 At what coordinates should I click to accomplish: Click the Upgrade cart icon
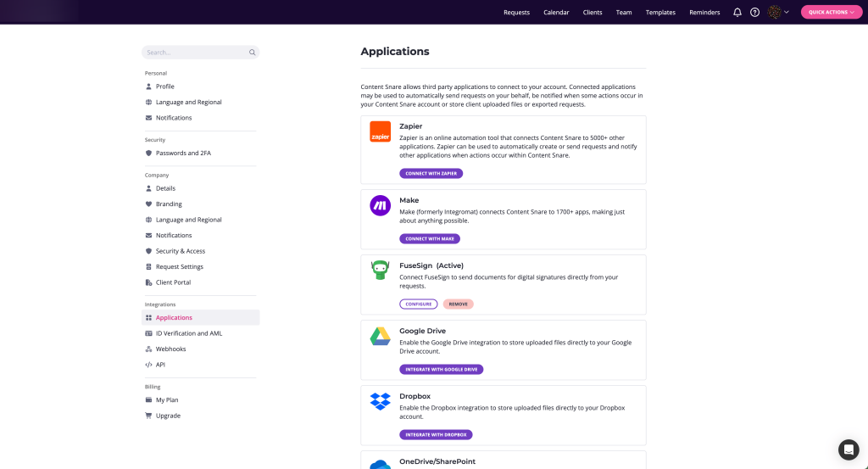[x=148, y=416]
